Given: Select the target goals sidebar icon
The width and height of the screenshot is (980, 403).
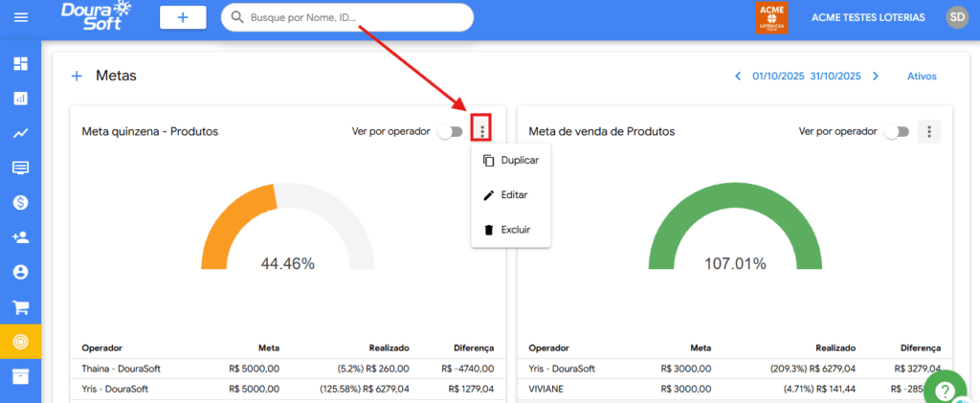Looking at the screenshot, I should coord(20,342).
